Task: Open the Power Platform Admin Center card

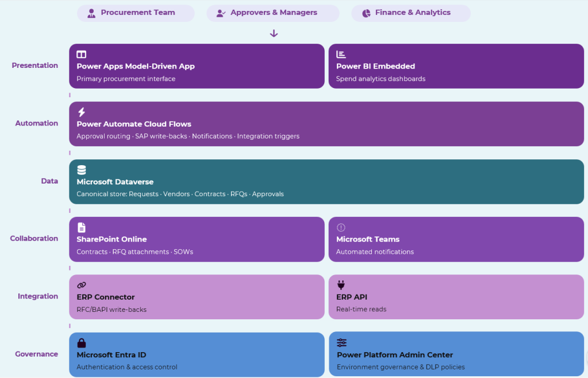Action: point(456,354)
